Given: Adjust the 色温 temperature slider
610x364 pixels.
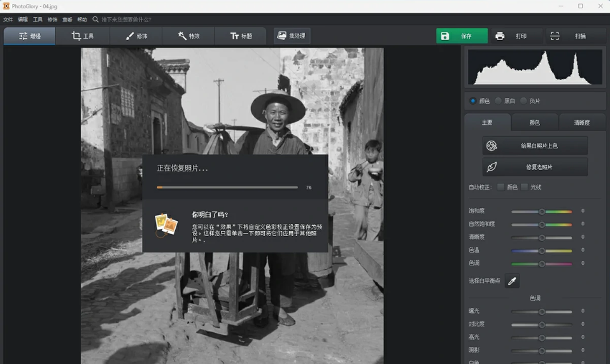Looking at the screenshot, I should click(541, 251).
